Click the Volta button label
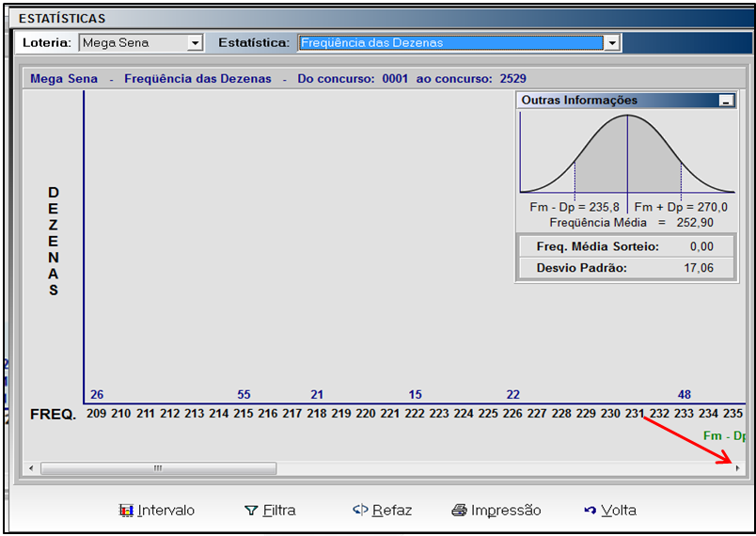Image resolution: width=756 pixels, height=536 pixels. [619, 510]
